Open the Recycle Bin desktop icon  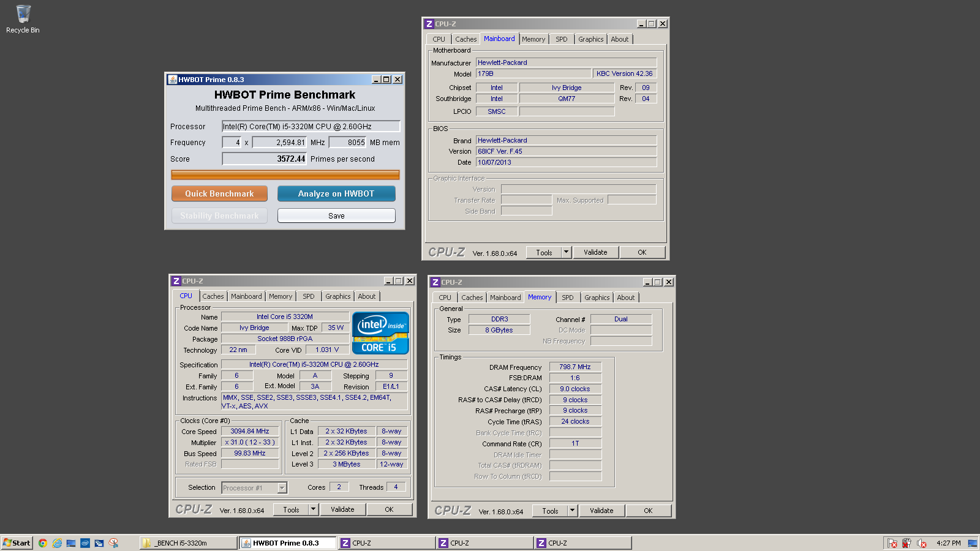point(23,19)
